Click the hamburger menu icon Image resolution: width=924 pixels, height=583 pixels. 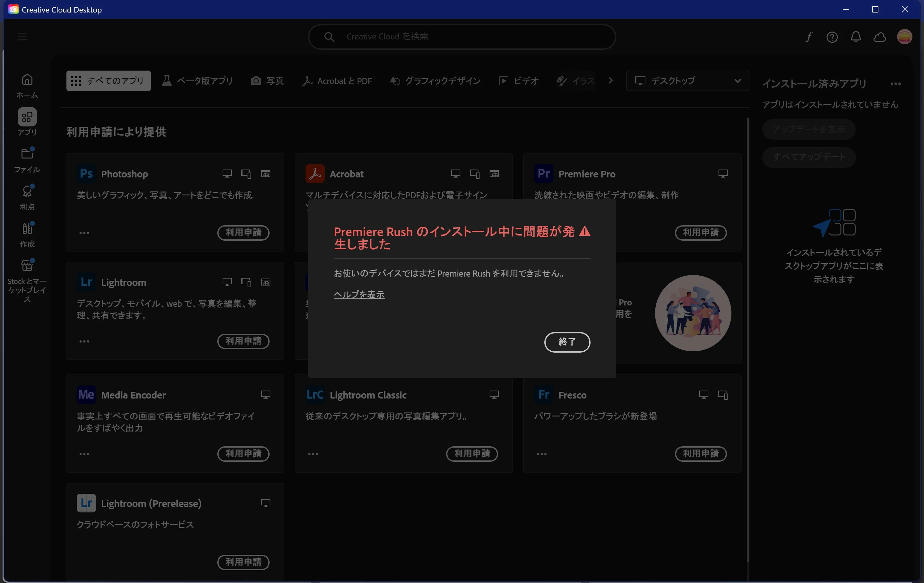[x=22, y=37]
